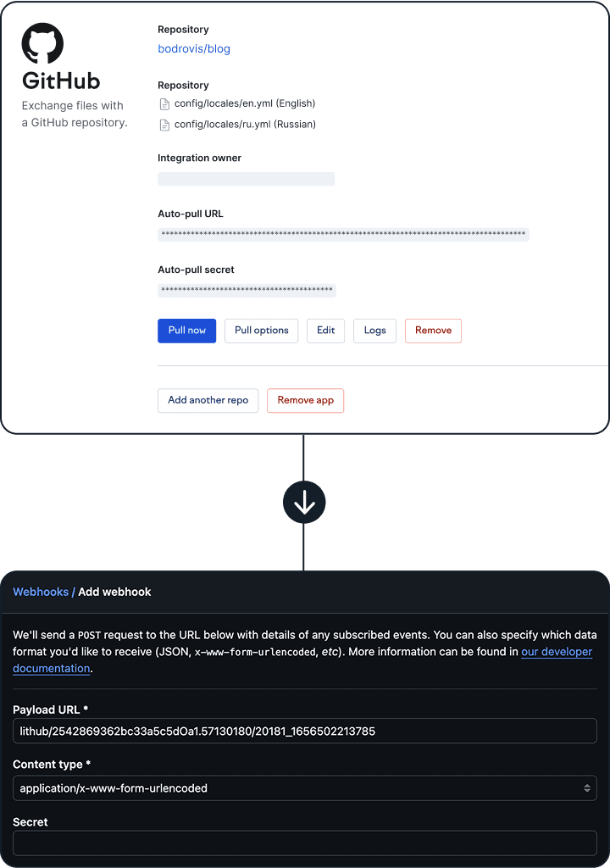
Task: Click the down arrow circle icon
Action: tap(304, 503)
